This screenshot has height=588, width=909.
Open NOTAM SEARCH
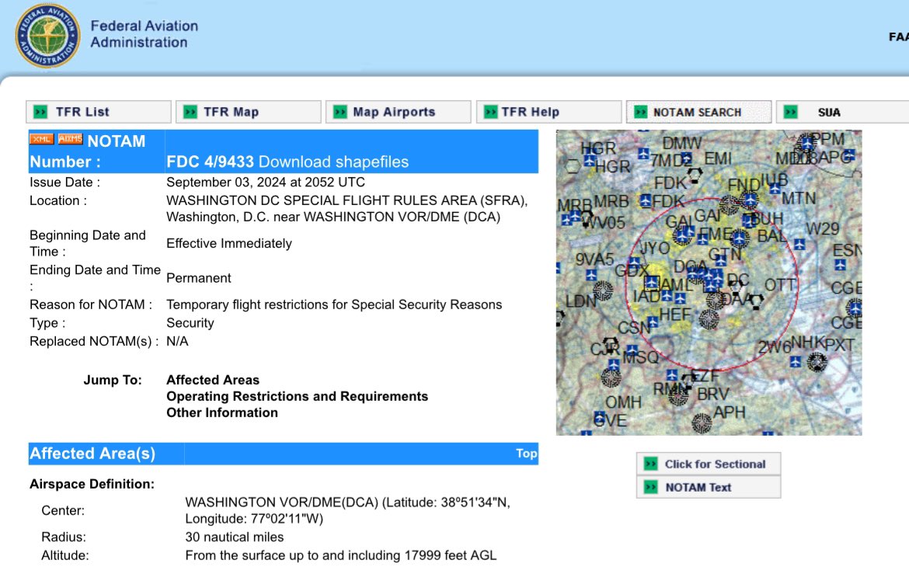[x=698, y=111]
